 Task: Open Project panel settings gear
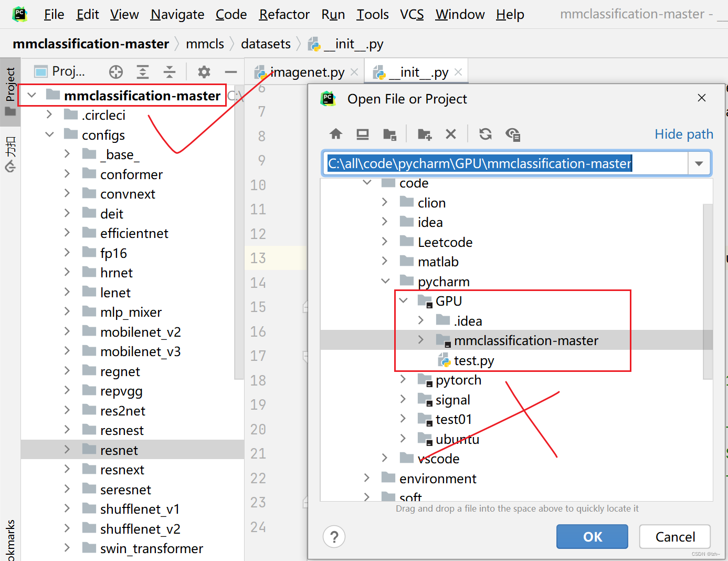point(204,72)
